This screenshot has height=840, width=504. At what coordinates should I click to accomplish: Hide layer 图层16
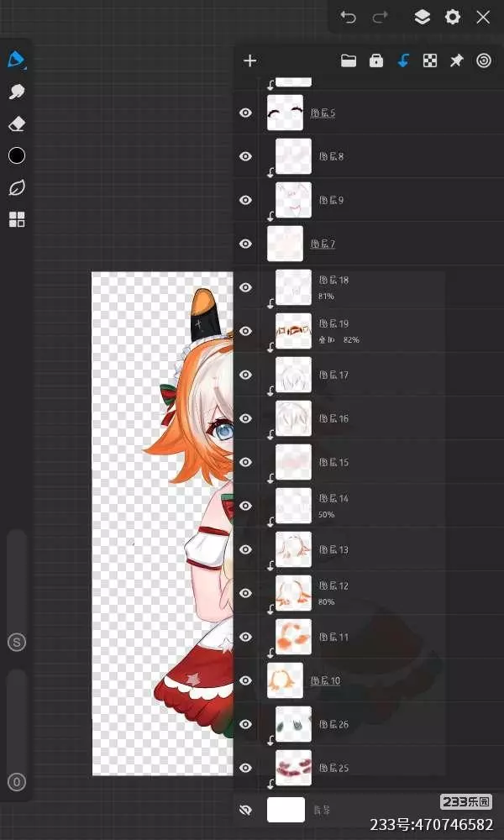point(246,418)
